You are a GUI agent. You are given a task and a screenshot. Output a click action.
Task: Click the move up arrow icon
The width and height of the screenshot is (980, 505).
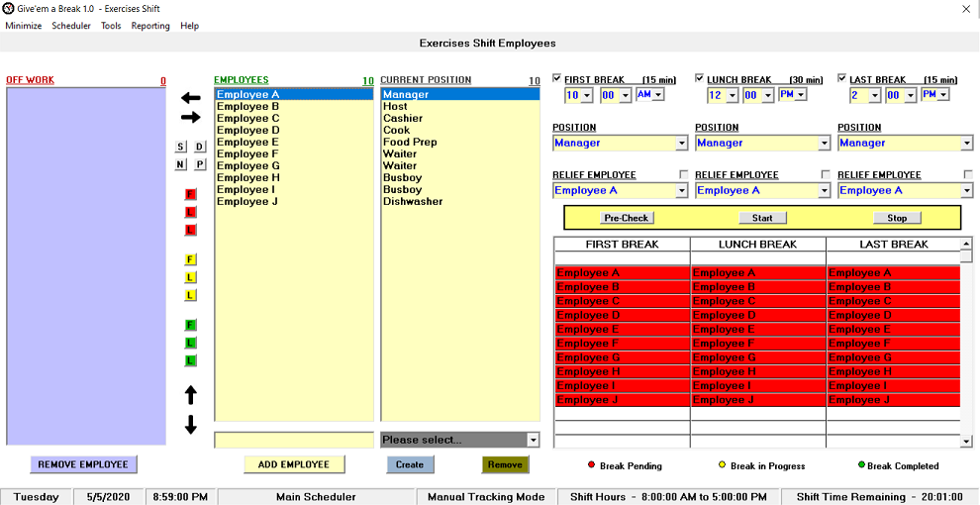pos(191,395)
